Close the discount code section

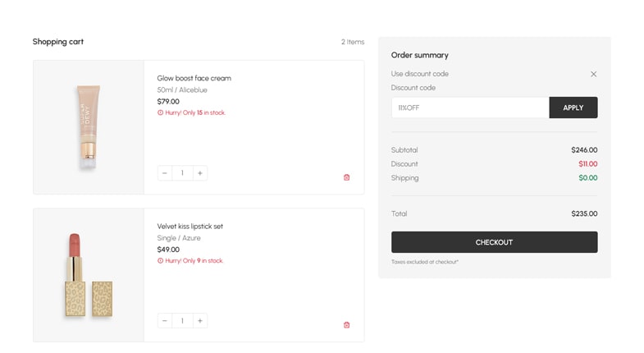[x=593, y=74]
